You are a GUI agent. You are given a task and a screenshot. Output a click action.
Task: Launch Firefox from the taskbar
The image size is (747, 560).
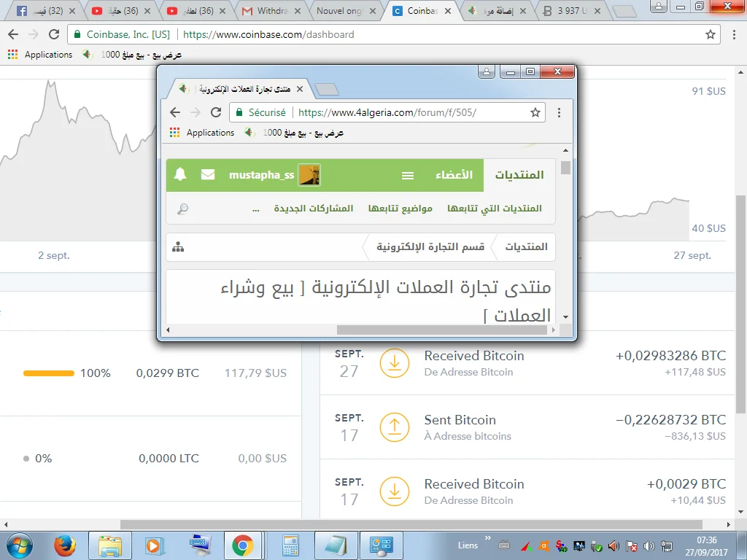click(x=65, y=545)
